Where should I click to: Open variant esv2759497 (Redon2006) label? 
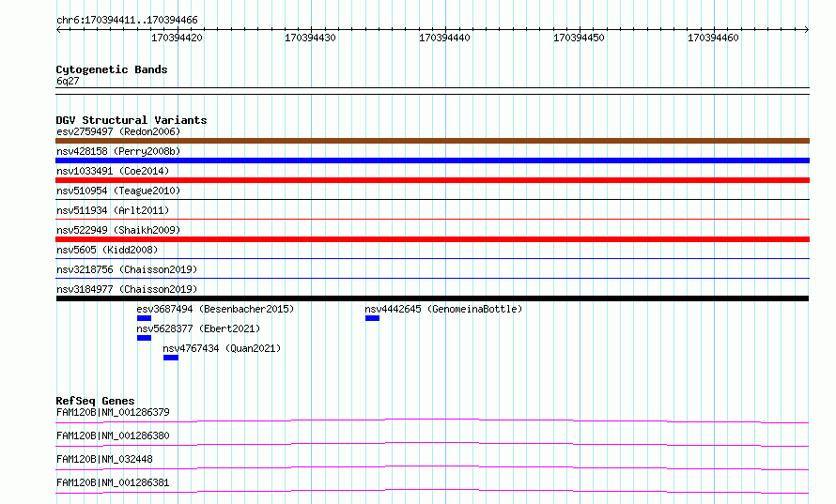[118, 131]
